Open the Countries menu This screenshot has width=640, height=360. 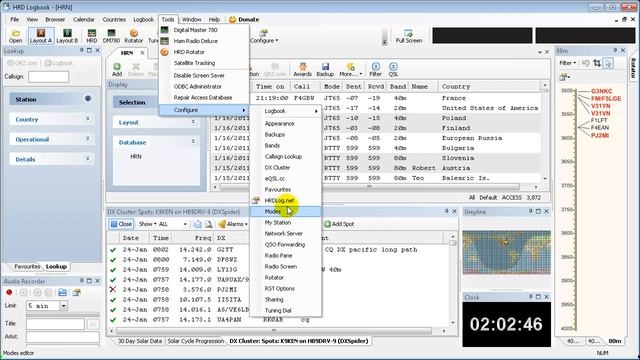pos(114,19)
